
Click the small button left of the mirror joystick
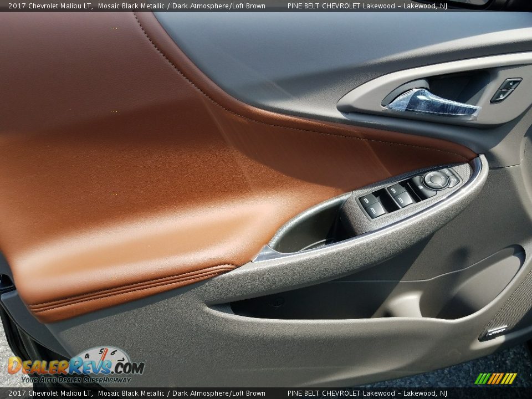click(x=421, y=187)
